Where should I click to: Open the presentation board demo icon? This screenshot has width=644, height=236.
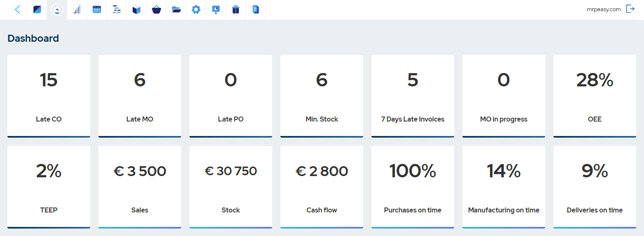click(x=216, y=10)
